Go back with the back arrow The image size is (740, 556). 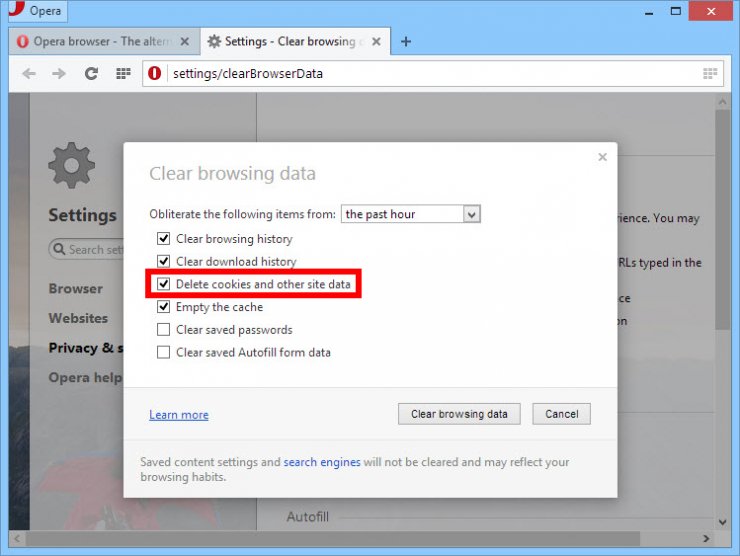click(x=29, y=73)
